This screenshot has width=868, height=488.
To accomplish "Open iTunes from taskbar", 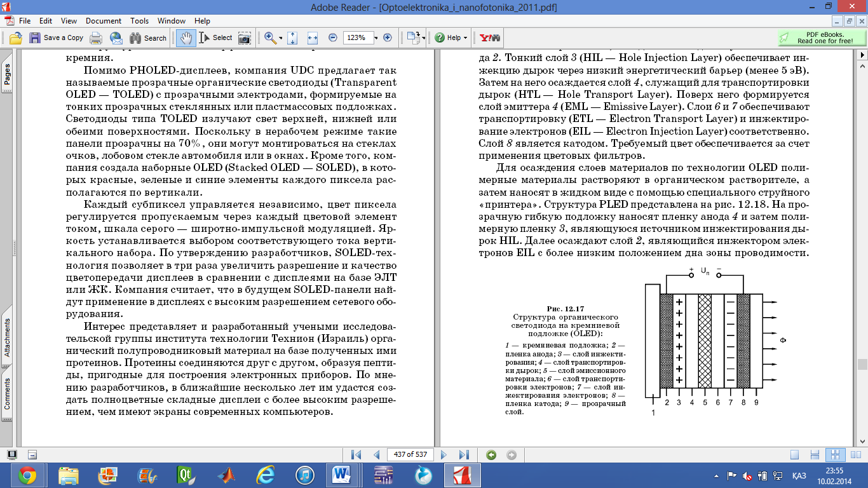I will point(305,475).
